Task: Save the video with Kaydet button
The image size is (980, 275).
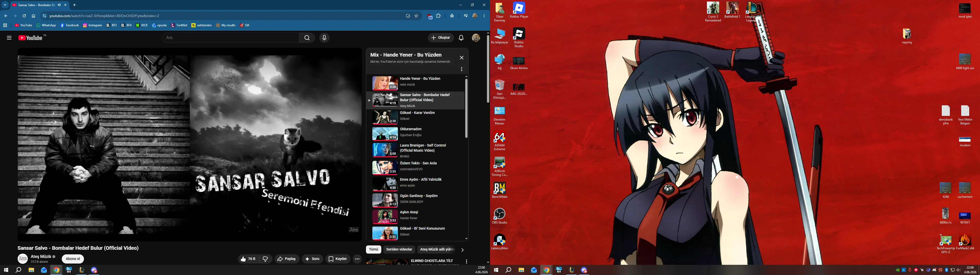Action: coord(337,259)
